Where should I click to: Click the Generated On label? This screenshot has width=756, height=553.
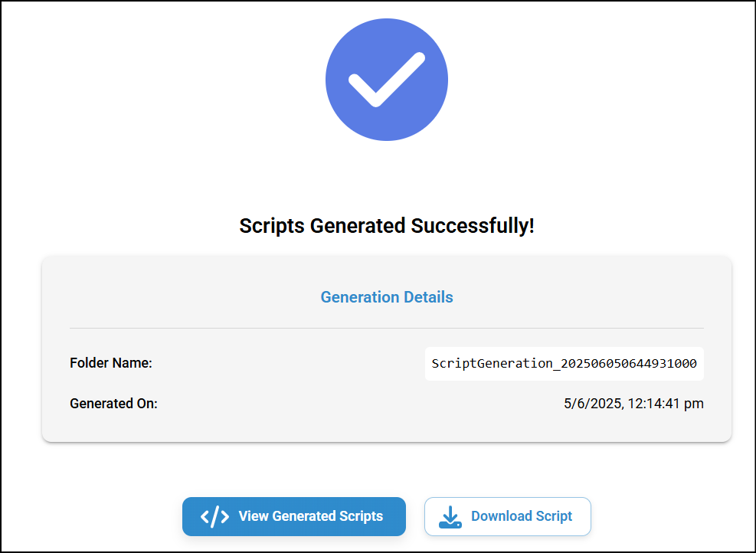(x=114, y=404)
